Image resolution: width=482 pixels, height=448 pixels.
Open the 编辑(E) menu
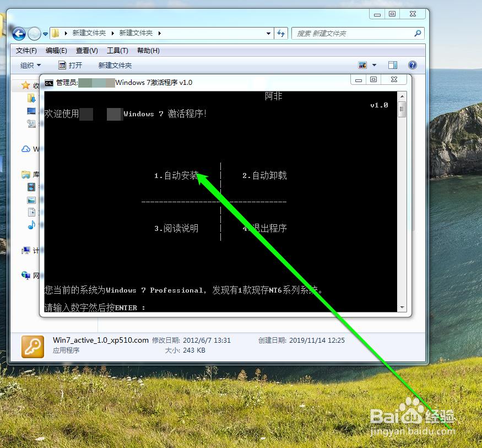click(x=56, y=51)
